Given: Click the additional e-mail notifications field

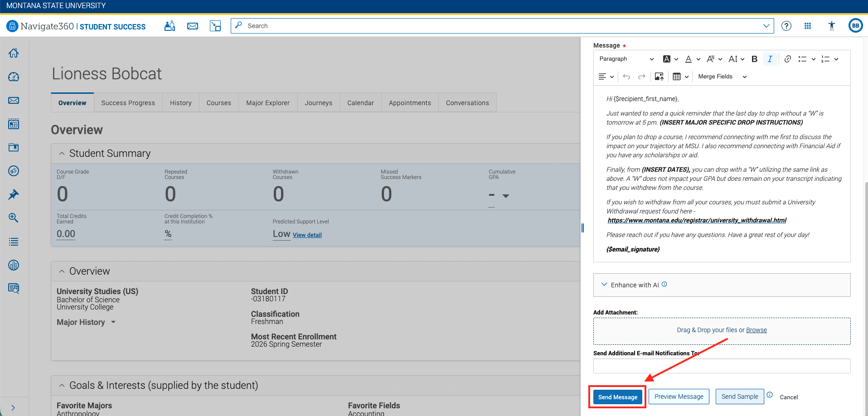Looking at the screenshot, I should pyautogui.click(x=722, y=366).
